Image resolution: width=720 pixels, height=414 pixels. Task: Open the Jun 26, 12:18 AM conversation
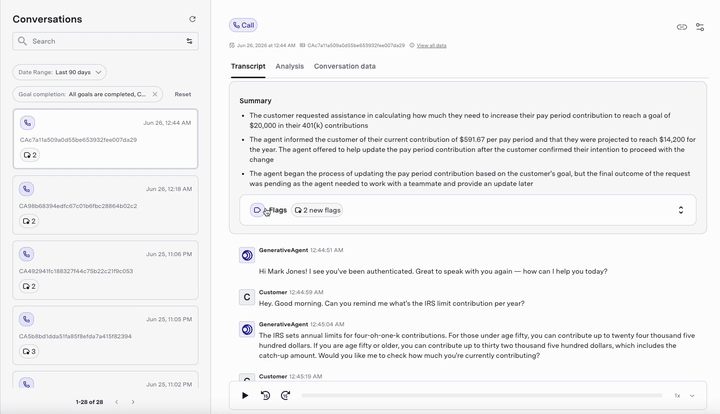pos(105,205)
